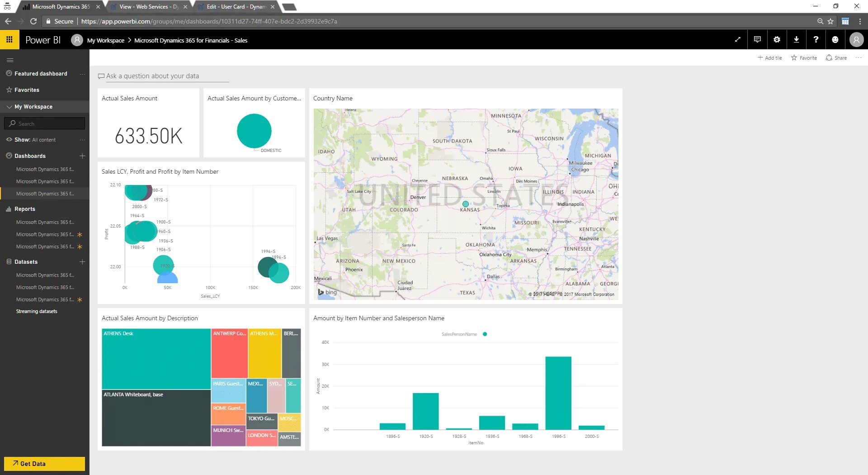Viewport: 868px width, 475px height.
Task: Mark dashboard as Favorite
Action: point(804,58)
